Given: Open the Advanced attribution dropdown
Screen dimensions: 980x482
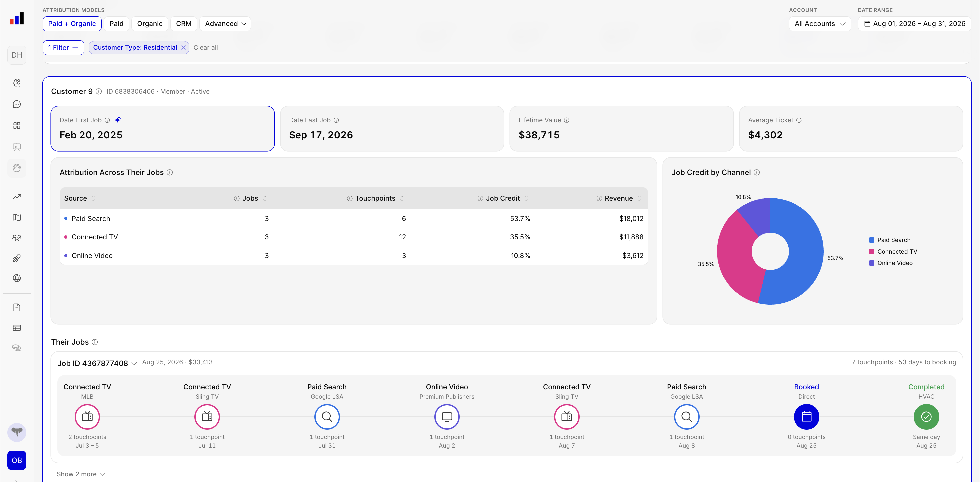Looking at the screenshot, I should point(225,24).
